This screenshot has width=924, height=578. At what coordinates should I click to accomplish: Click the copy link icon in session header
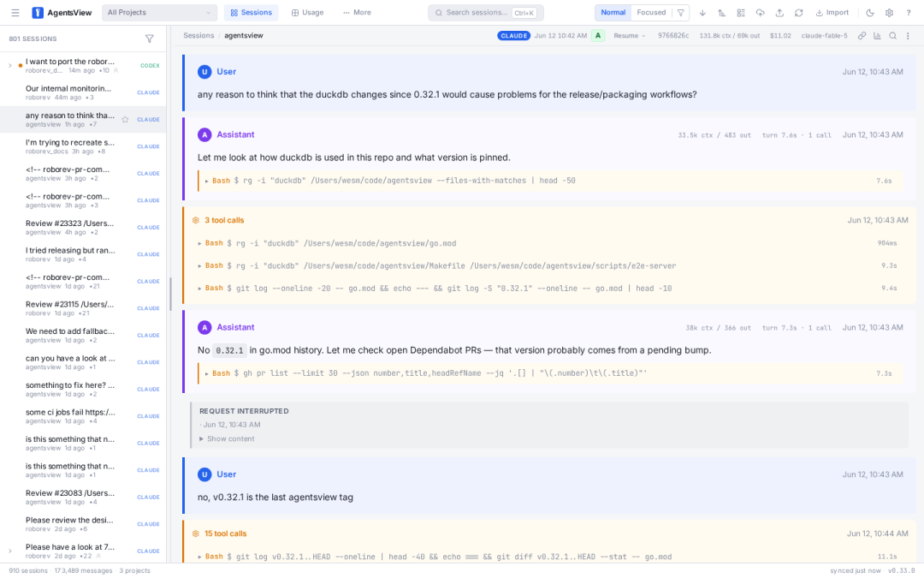(862, 36)
